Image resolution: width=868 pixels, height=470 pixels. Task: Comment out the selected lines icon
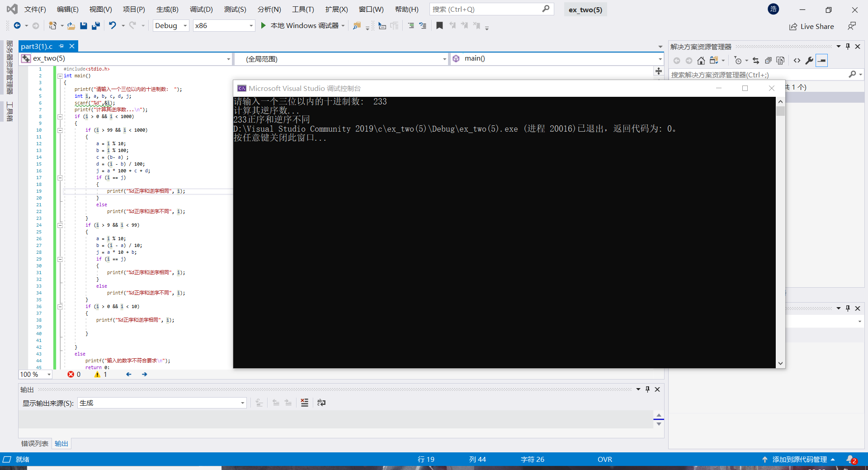[411, 26]
